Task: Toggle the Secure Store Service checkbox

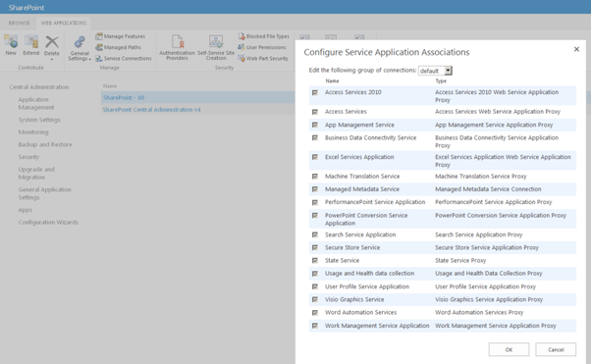Action: tap(315, 247)
